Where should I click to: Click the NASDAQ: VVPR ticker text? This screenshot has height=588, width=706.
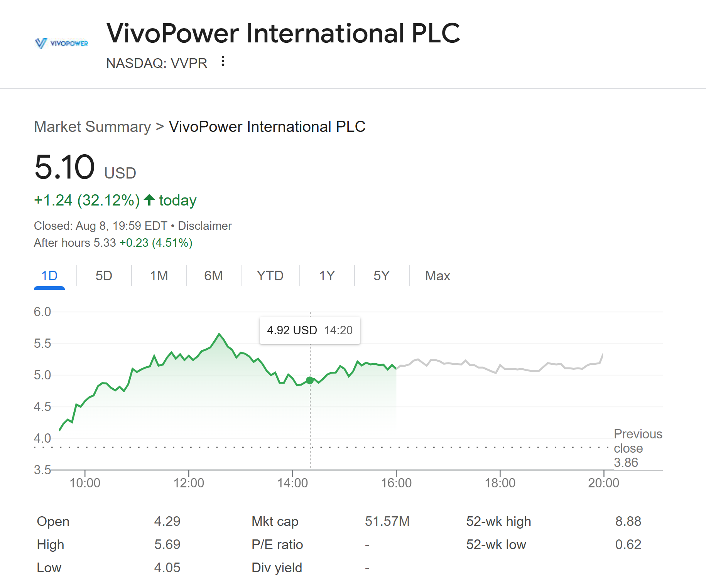(x=157, y=63)
